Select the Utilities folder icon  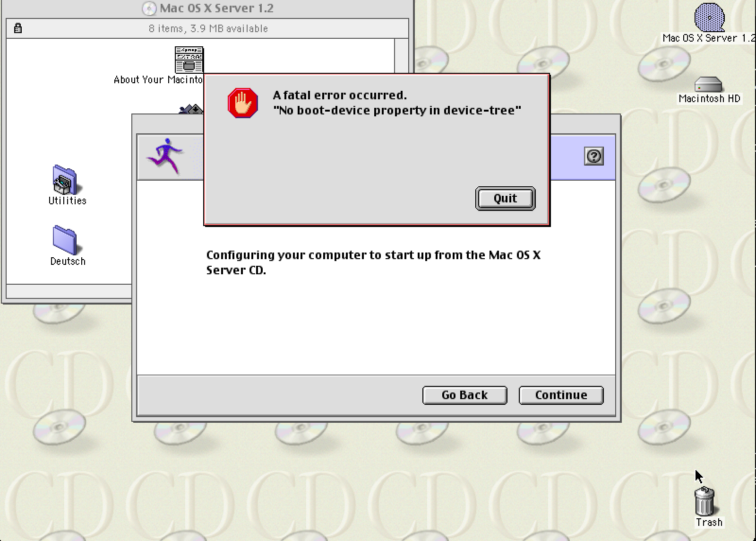65,180
